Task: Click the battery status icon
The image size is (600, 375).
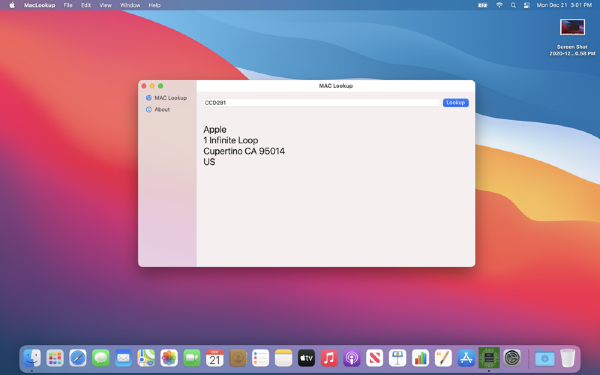Action: tap(483, 5)
